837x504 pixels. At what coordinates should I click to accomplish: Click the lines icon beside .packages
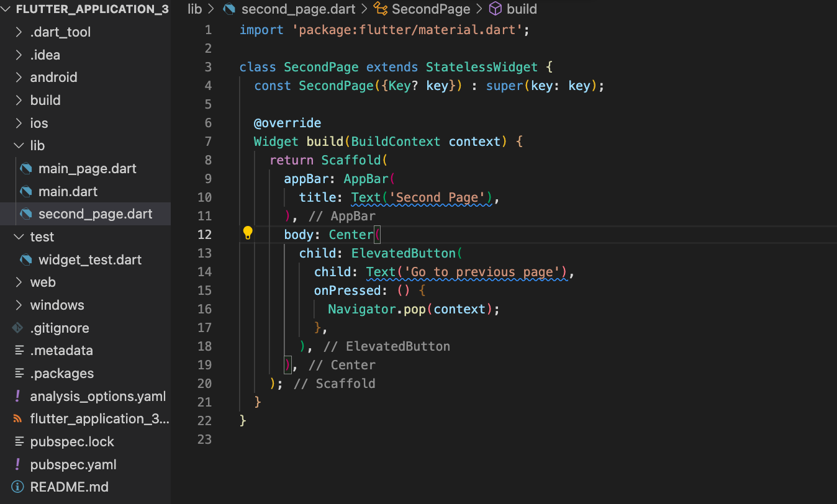tap(19, 374)
